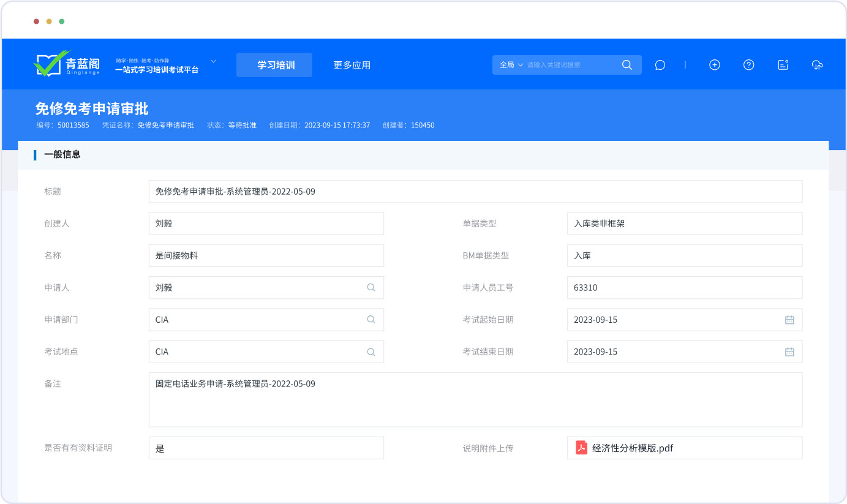
Task: Open the help question mark icon
Action: click(748, 65)
